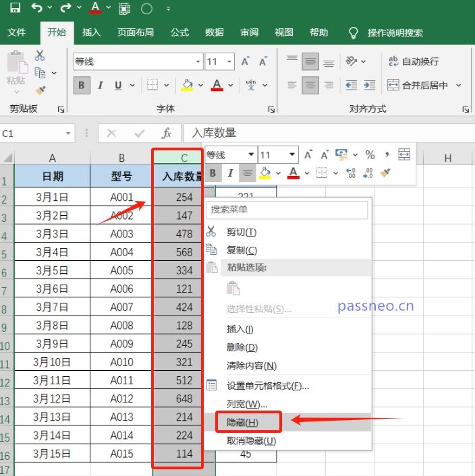Open the ribbon font name dropdown 等线
The width and height of the screenshot is (475, 476).
[198, 61]
